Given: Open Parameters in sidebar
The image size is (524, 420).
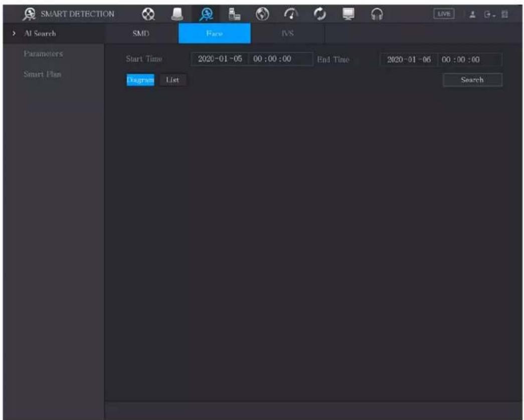Looking at the screenshot, I should click(43, 54).
